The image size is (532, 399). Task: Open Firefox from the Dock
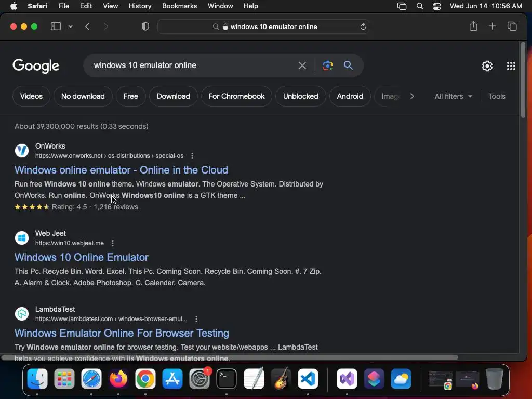118,379
